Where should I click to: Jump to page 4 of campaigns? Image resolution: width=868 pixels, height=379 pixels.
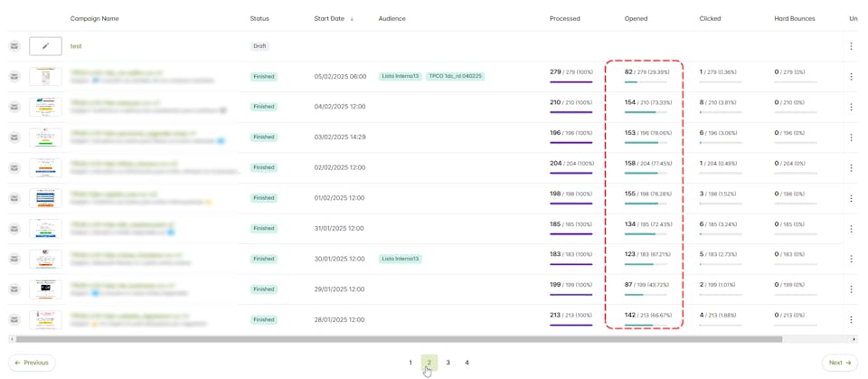point(467,363)
